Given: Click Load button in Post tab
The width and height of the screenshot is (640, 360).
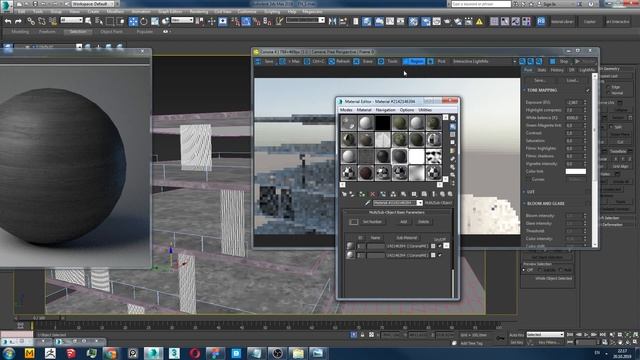Looking at the screenshot, I should point(572,80).
